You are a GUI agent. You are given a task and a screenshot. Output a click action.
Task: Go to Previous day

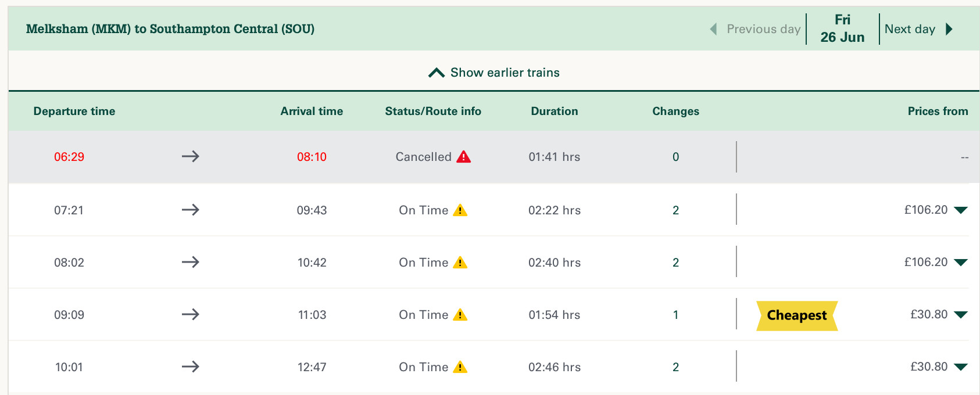point(763,29)
